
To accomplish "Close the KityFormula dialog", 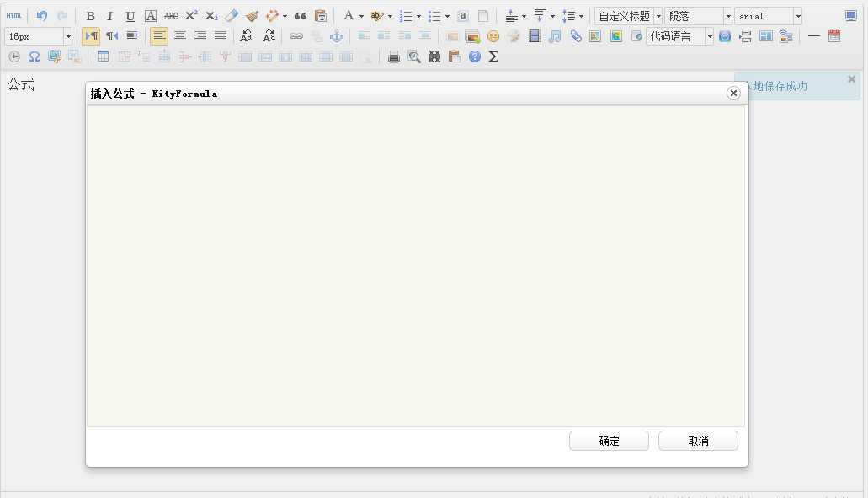I will point(733,93).
